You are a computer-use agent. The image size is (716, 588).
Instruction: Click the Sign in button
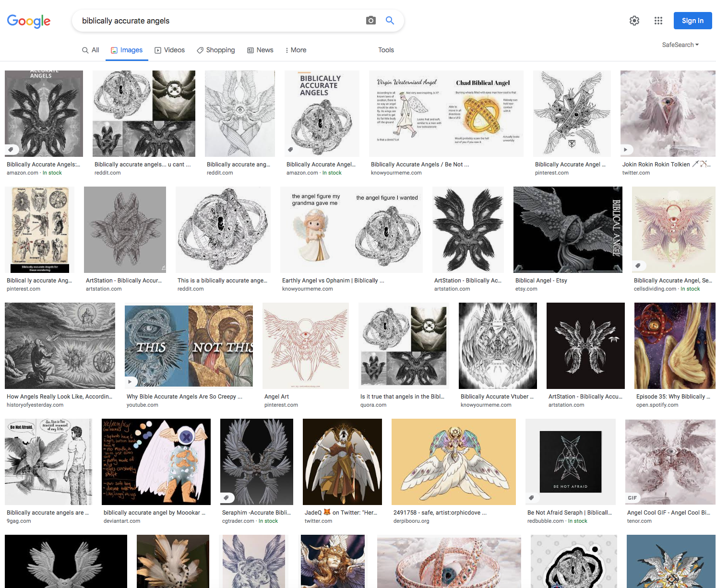(692, 21)
